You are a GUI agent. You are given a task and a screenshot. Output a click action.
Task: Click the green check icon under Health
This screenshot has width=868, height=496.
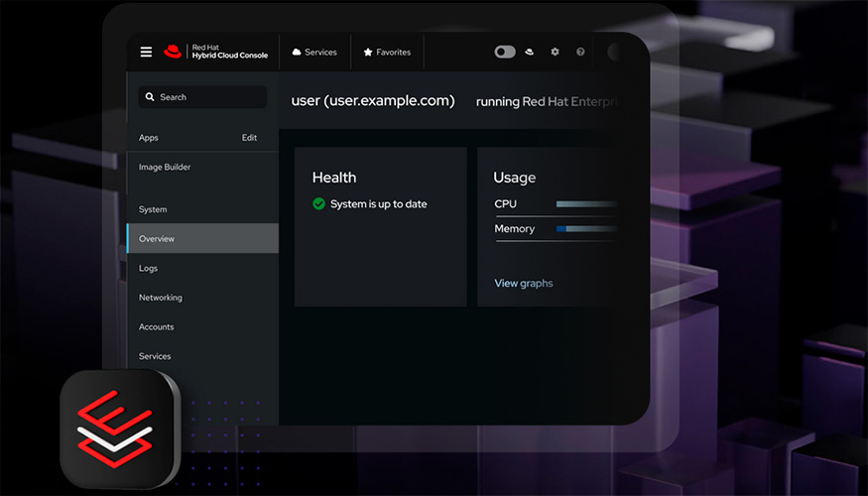318,203
